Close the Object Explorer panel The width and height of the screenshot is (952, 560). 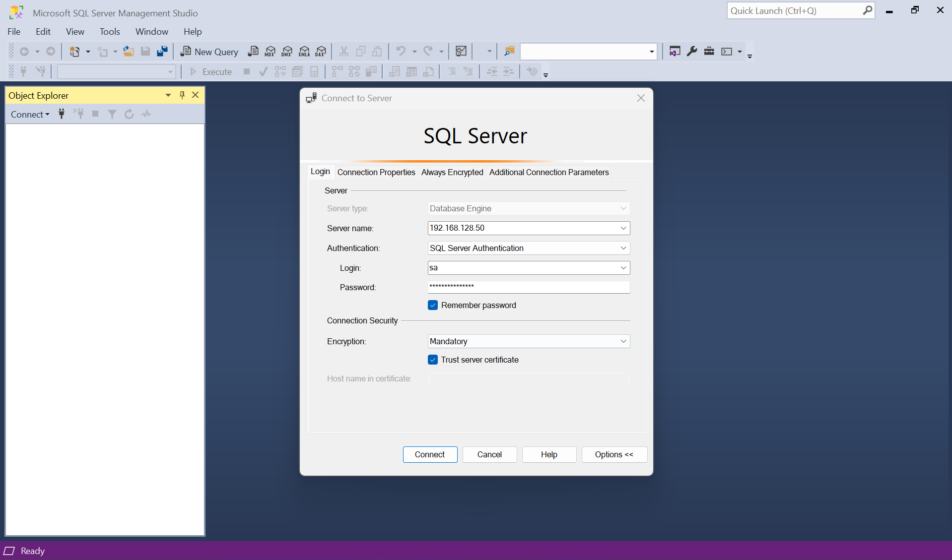coord(196,95)
